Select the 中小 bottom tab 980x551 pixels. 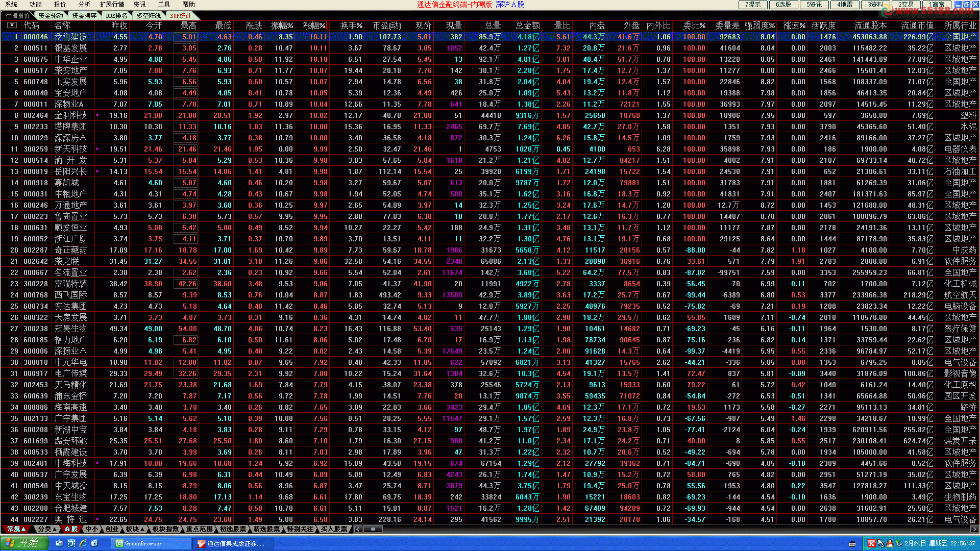point(92,529)
